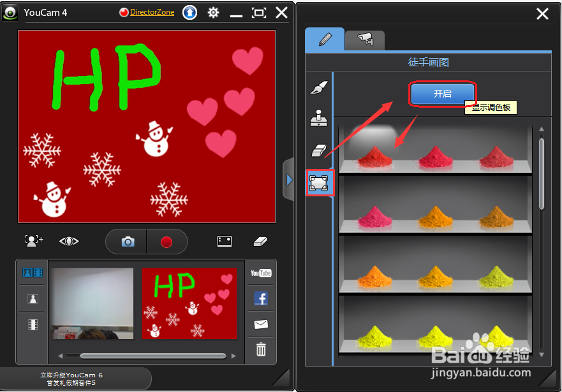Show all media in library filter

(33, 273)
